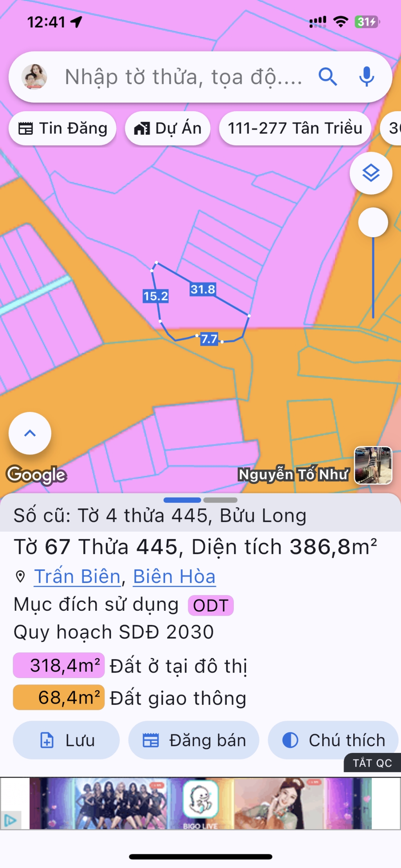
Task: Select the Dự Án chip
Action: [x=168, y=128]
